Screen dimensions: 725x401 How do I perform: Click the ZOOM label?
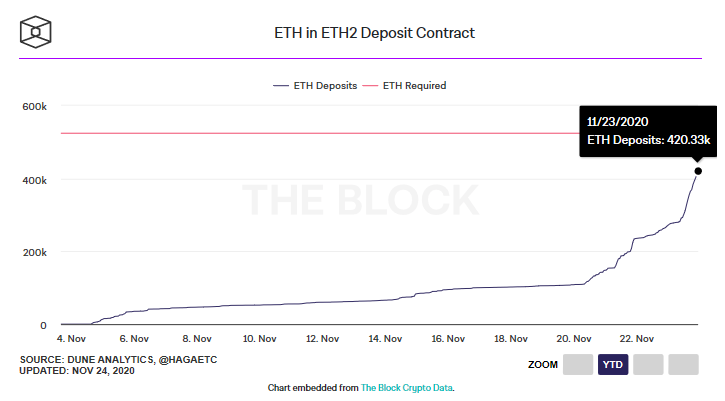tap(543, 364)
